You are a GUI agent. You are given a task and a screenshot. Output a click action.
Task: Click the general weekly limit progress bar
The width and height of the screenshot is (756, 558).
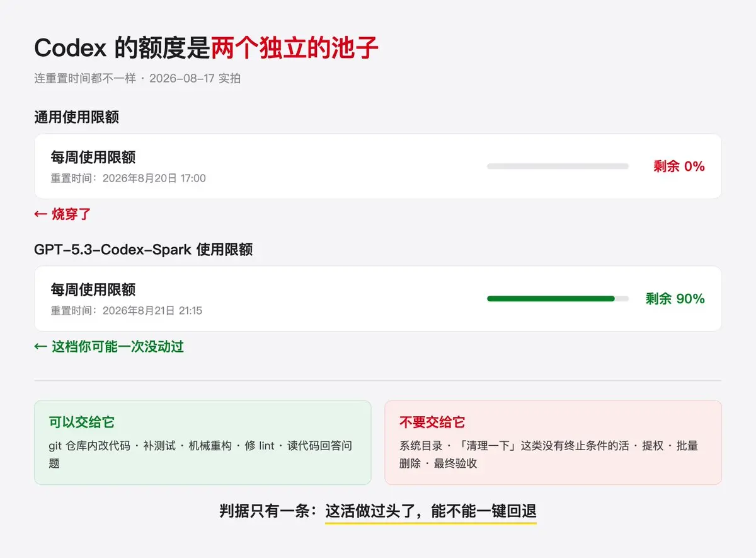pyautogui.click(x=558, y=166)
